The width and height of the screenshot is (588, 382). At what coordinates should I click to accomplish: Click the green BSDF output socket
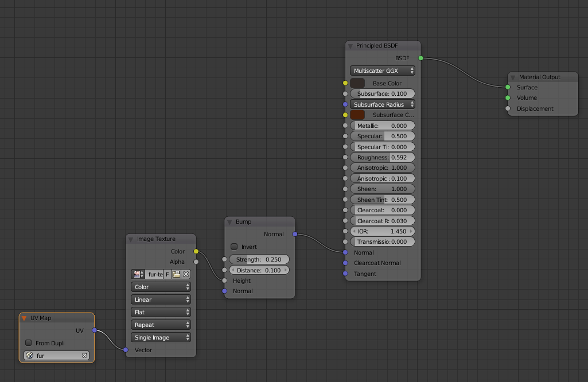pyautogui.click(x=420, y=58)
